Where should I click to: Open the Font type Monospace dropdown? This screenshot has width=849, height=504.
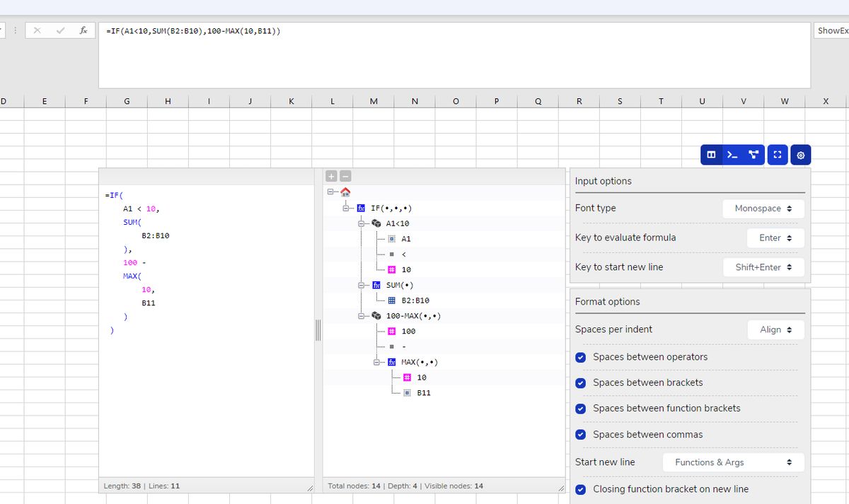[763, 209]
